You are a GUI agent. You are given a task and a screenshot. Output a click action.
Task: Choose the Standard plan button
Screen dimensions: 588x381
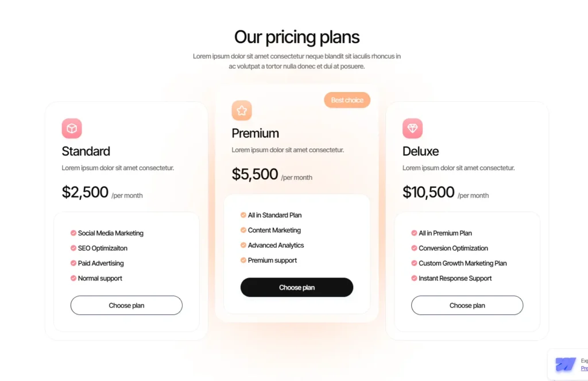[x=126, y=305]
